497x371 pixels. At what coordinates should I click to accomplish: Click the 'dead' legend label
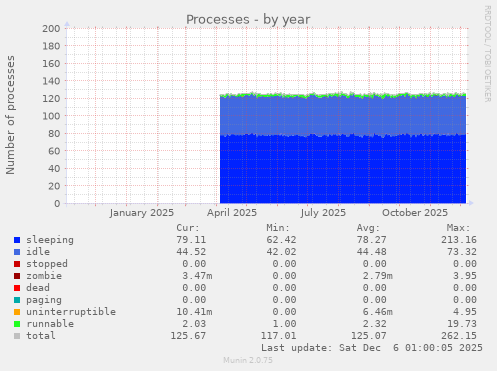(x=38, y=288)
